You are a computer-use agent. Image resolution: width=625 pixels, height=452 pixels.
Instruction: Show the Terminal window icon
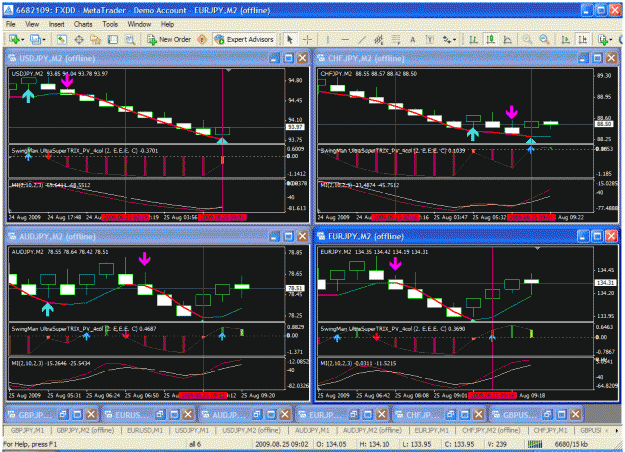point(113,39)
